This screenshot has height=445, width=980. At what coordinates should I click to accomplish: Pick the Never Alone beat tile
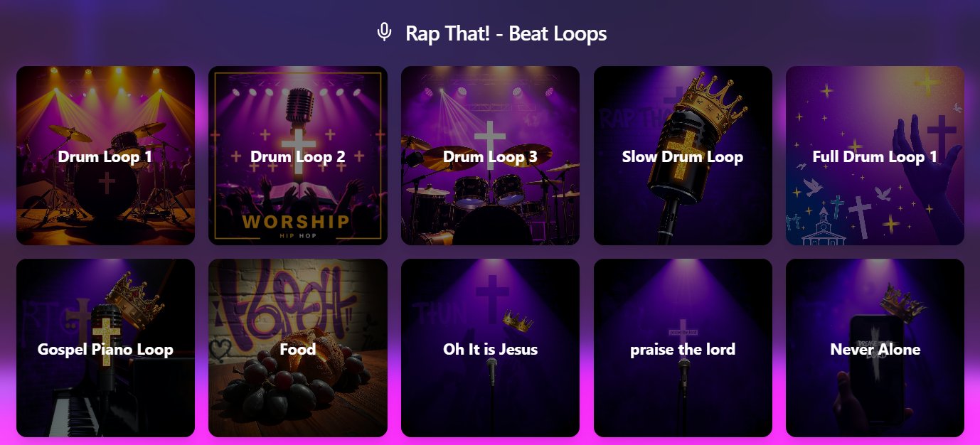(x=875, y=348)
